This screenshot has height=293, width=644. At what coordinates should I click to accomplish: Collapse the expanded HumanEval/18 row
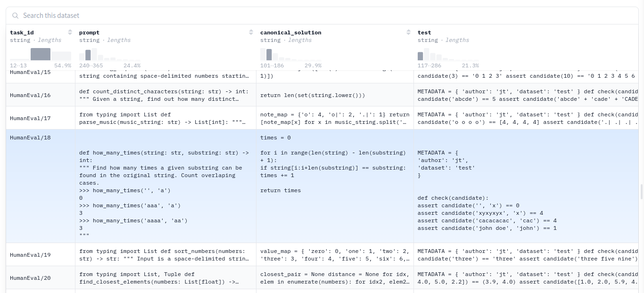pyautogui.click(x=30, y=138)
